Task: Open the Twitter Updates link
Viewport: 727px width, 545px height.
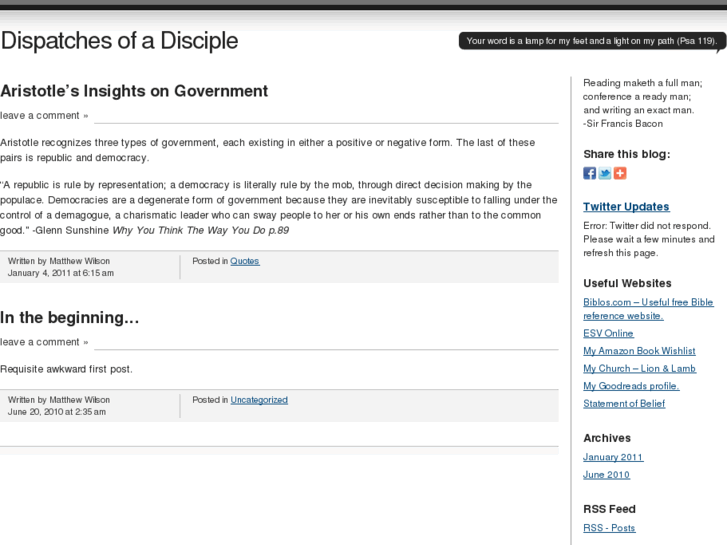Action: pyautogui.click(x=626, y=207)
